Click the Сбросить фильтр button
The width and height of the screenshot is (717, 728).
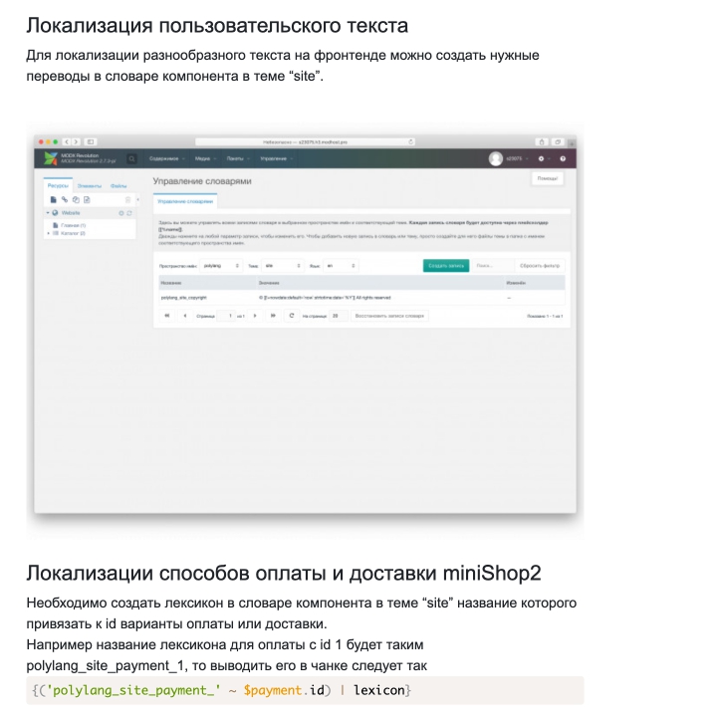pyautogui.click(x=540, y=266)
